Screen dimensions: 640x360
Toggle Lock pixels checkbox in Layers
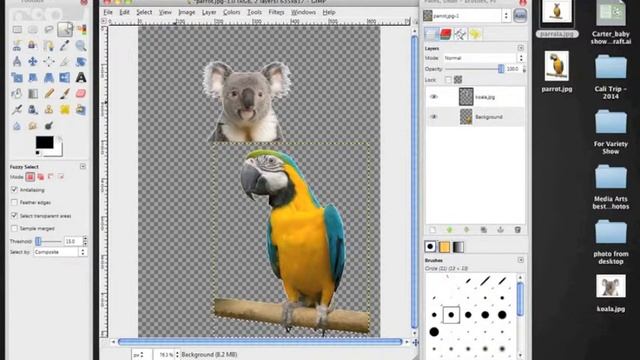tap(448, 80)
